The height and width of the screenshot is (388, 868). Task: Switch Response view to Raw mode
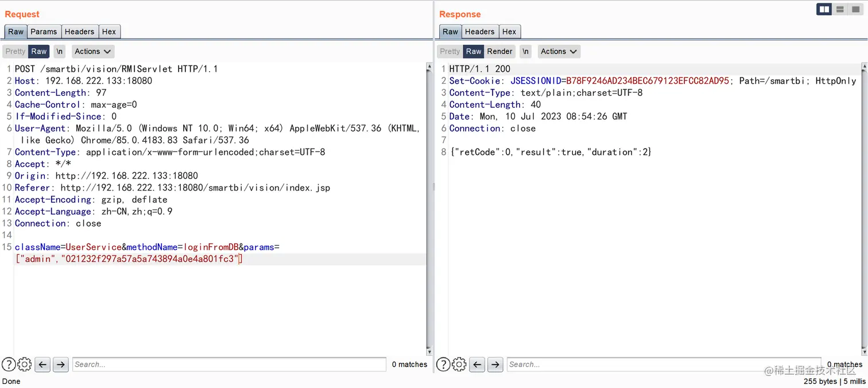click(474, 51)
